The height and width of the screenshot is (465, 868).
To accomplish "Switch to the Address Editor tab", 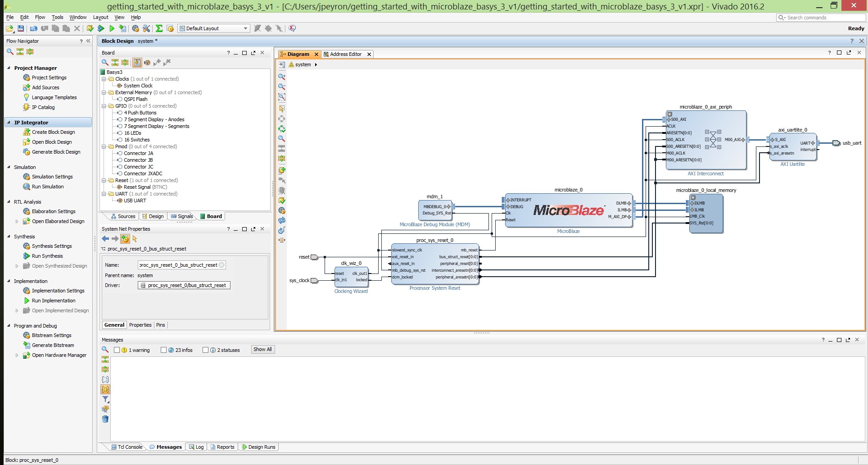I will point(346,54).
